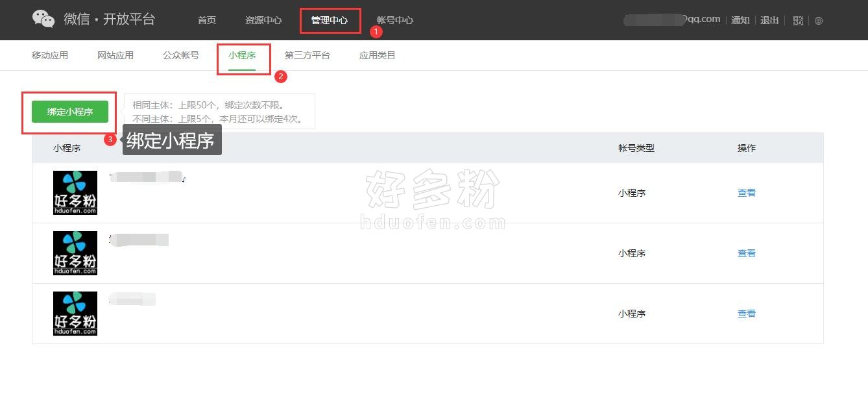Open the QR code icon in header

pyautogui.click(x=798, y=20)
